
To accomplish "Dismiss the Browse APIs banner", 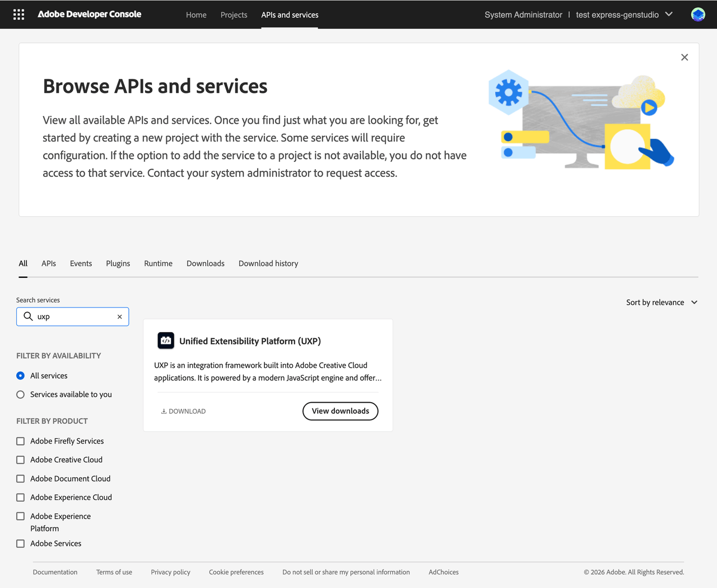I will click(684, 57).
